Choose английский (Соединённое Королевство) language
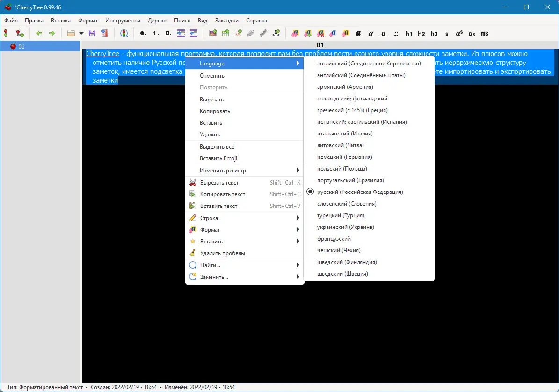Image resolution: width=559 pixels, height=392 pixels. [369, 64]
